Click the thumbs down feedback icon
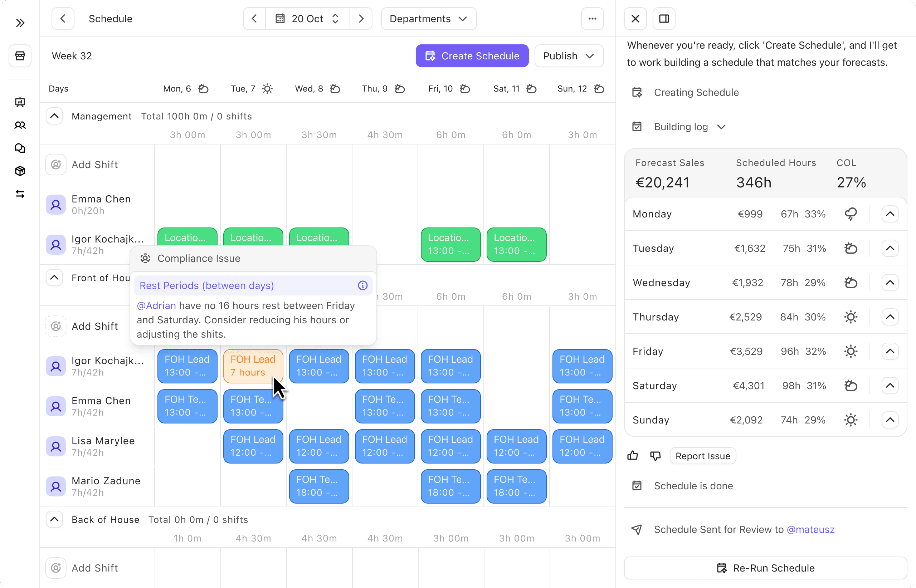916x588 pixels. 656,456
